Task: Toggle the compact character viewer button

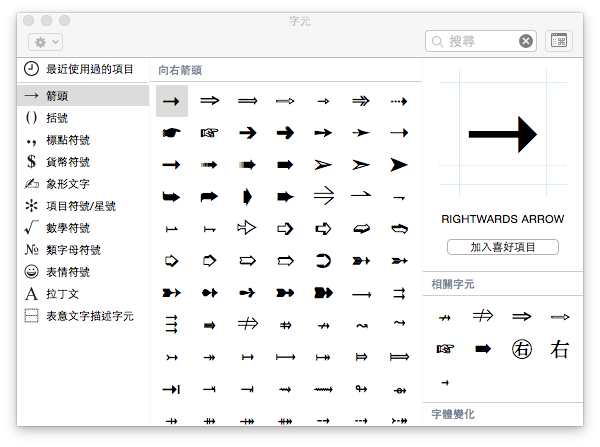Action: [x=558, y=41]
